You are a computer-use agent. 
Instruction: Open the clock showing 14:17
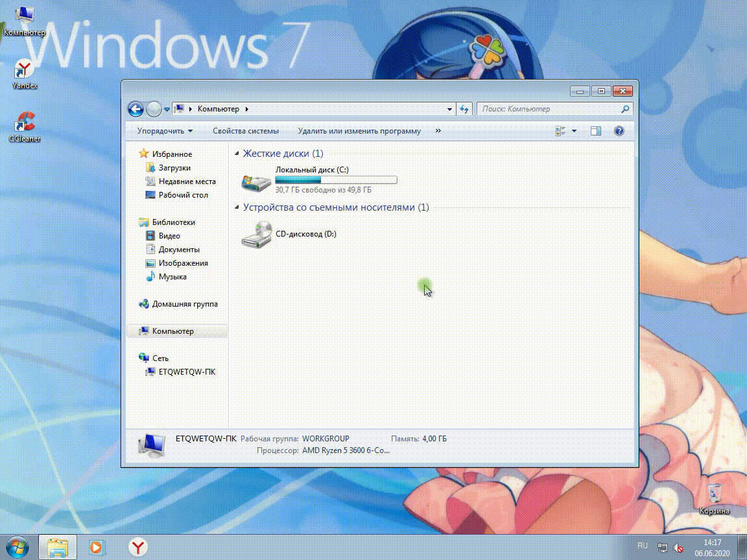(712, 548)
